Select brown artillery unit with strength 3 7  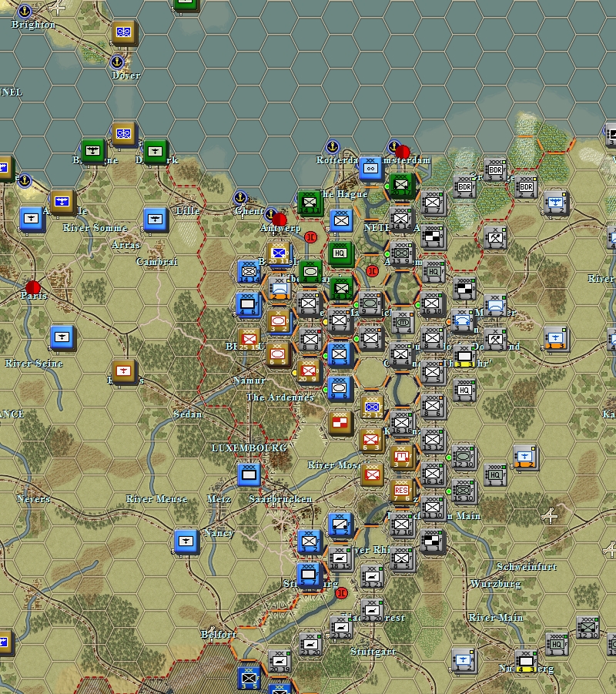402,456
